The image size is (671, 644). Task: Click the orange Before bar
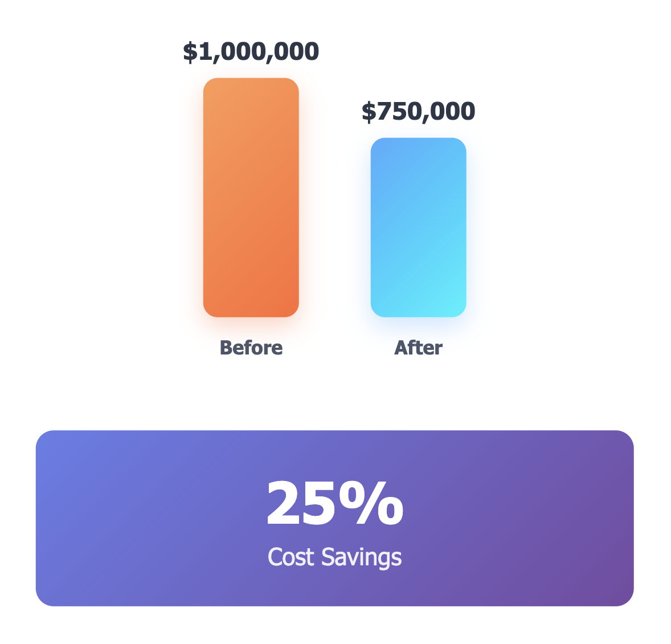(x=251, y=197)
